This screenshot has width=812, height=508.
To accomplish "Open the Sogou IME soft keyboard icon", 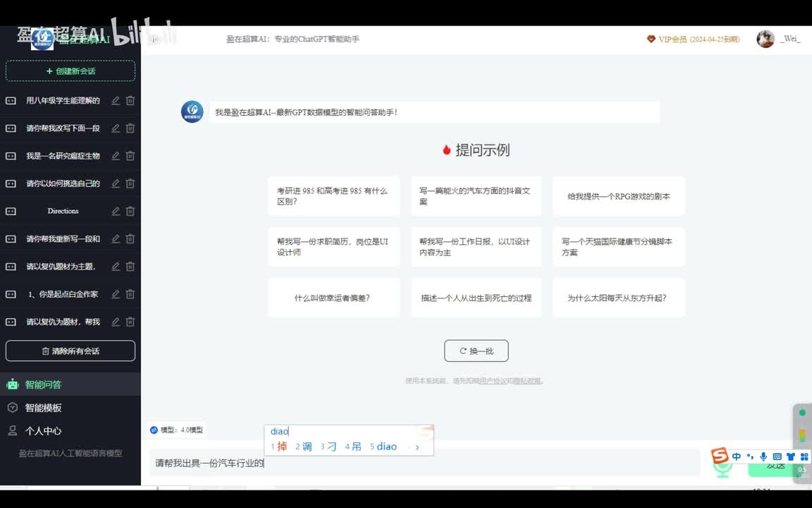I will 777,456.
